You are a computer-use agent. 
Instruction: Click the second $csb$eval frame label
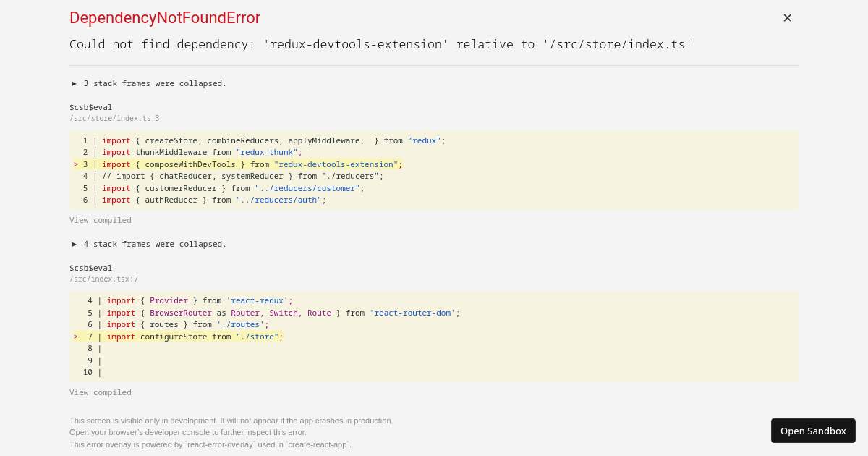tap(90, 268)
